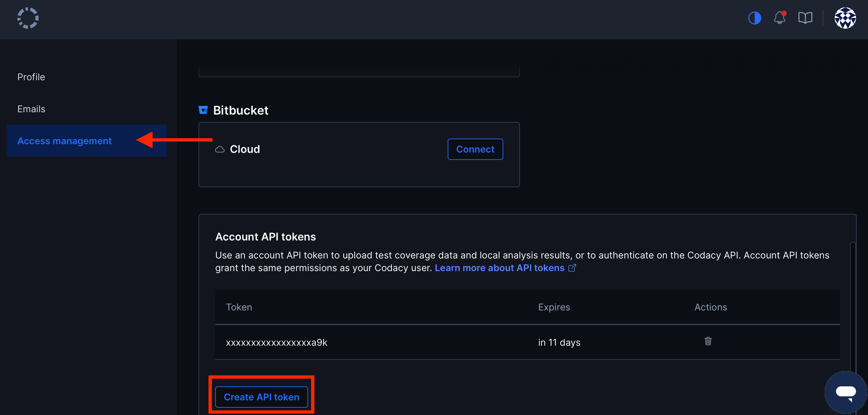The height and width of the screenshot is (415, 868).
Task: Open Learn more about API tokens link
Action: click(505, 268)
